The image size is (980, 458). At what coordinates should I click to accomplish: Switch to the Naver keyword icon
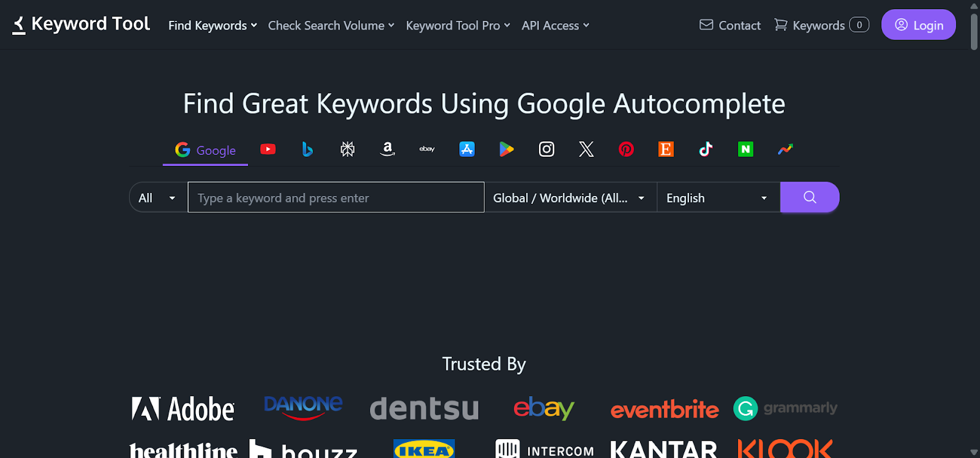(x=745, y=149)
